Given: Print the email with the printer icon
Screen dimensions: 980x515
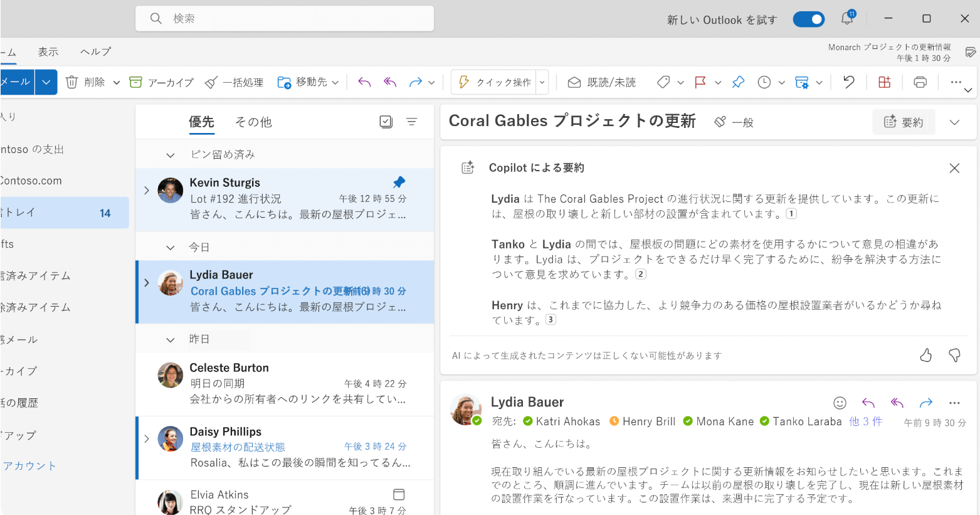Looking at the screenshot, I should [x=920, y=82].
